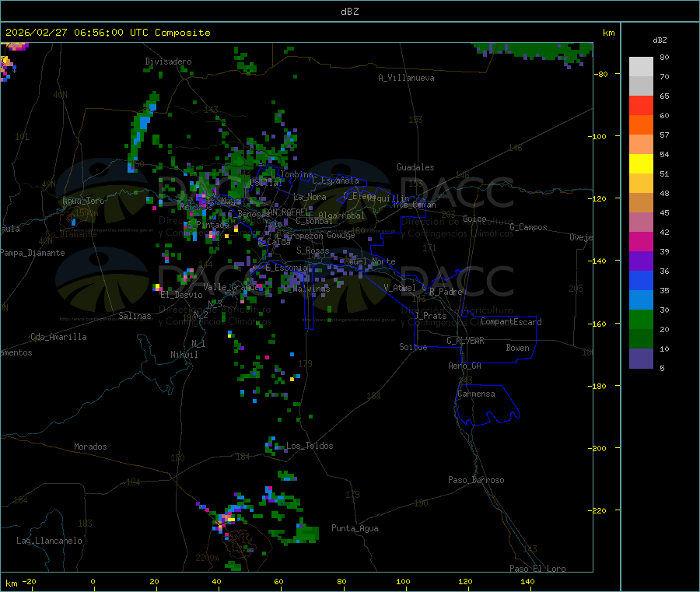Click the Divisadero map label
This screenshot has width=700, height=592.
(168, 61)
